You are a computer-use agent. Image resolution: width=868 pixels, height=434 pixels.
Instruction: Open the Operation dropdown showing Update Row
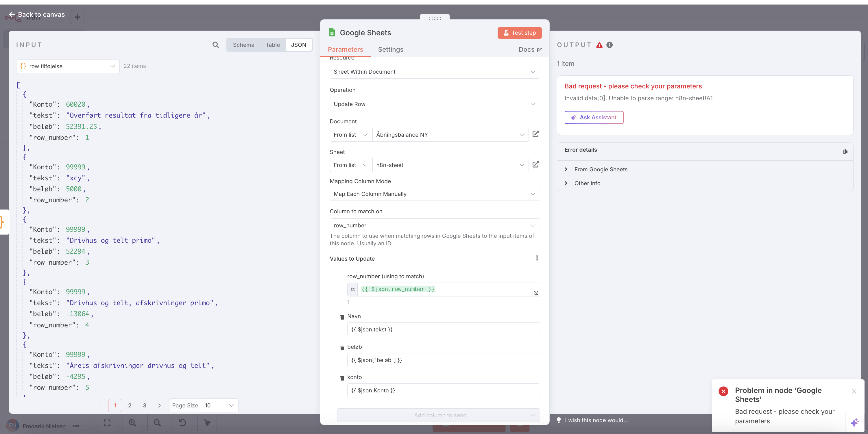click(435, 104)
